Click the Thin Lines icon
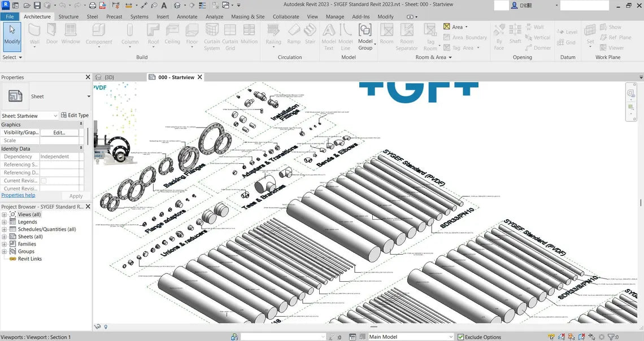 click(202, 5)
